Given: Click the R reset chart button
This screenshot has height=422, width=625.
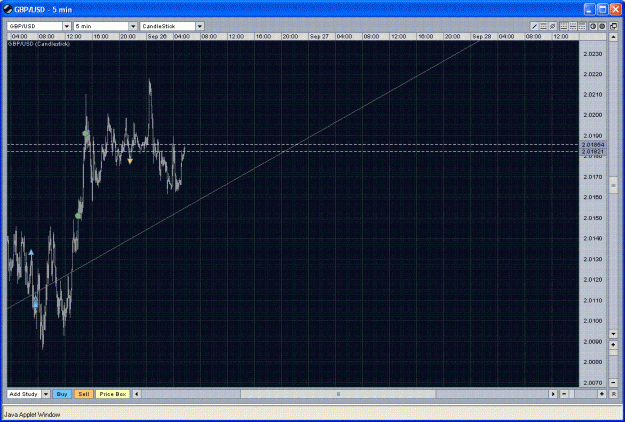Looking at the screenshot, I should 613,394.
